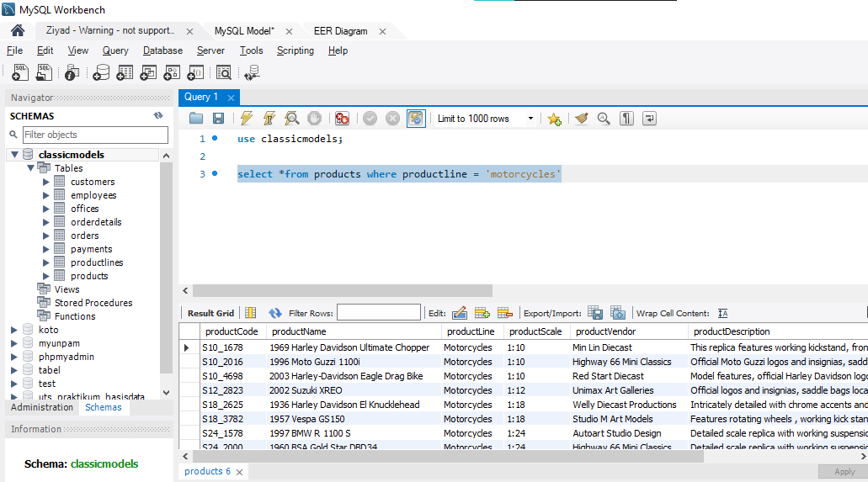Toggle stop-on-error execution icon
This screenshot has width=868, height=482.
pos(342,118)
